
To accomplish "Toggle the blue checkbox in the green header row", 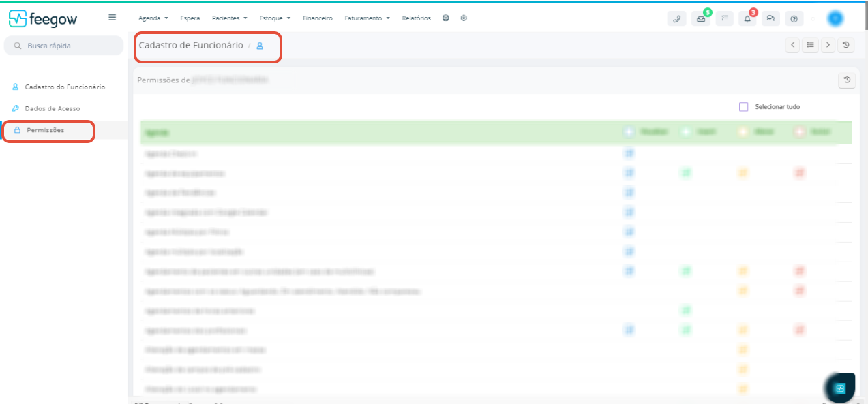I will (x=629, y=132).
